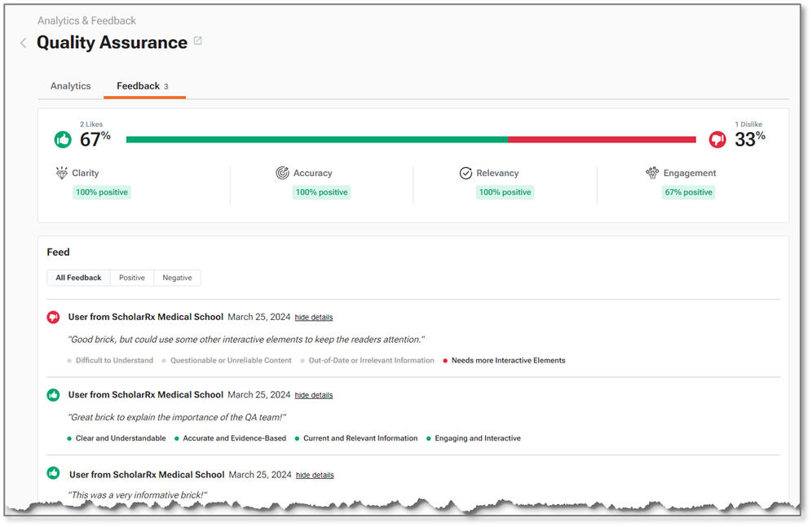Viewport: 812px width, 527px height.
Task: Hide details of the informative brick feedback
Action: (x=315, y=475)
